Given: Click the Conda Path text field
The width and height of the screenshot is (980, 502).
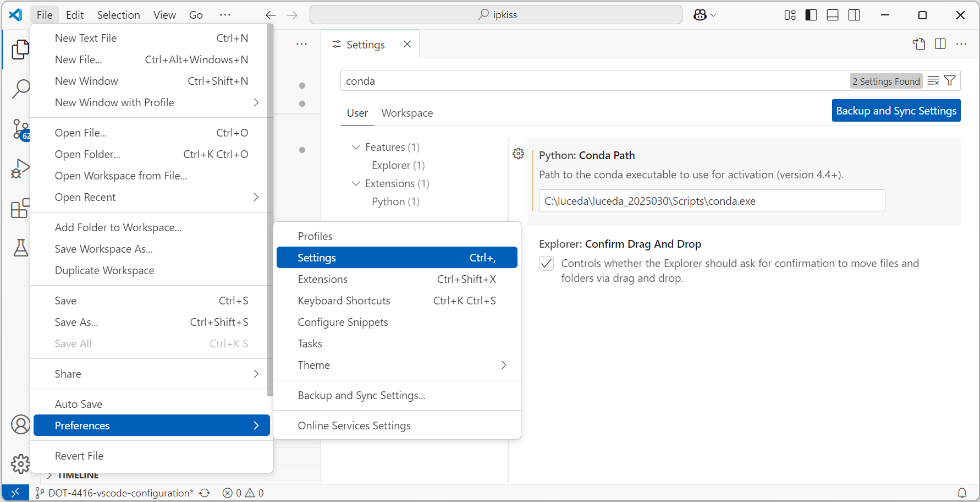Looking at the screenshot, I should [x=712, y=201].
